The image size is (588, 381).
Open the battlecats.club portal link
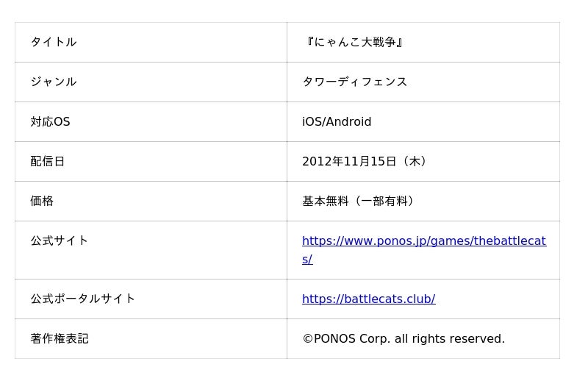coord(368,299)
